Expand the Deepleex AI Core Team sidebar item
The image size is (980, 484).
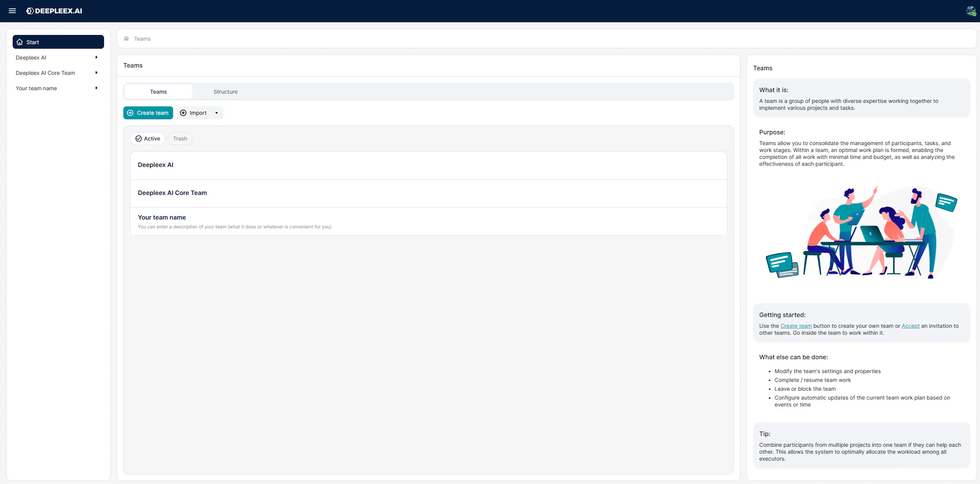96,73
